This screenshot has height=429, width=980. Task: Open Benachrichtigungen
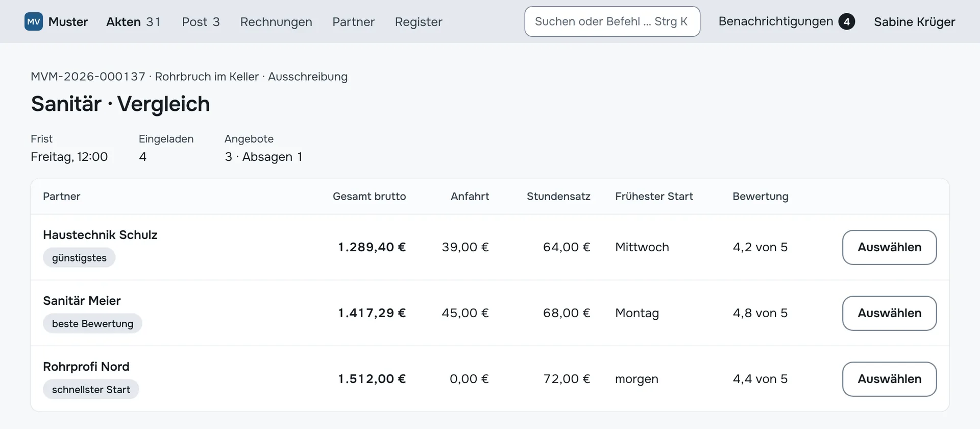(787, 21)
